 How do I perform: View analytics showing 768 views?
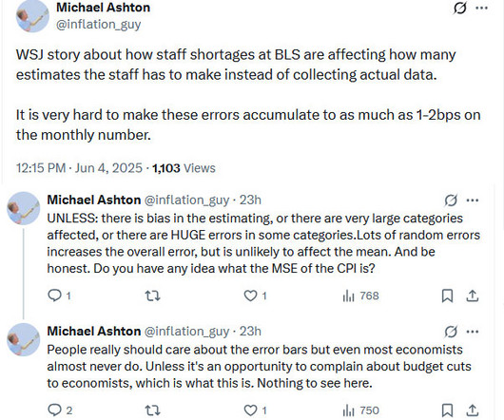click(361, 296)
